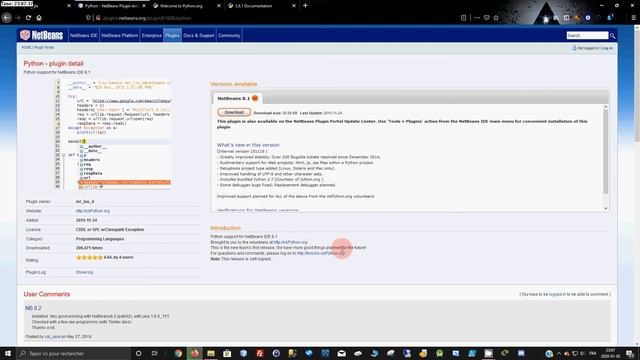
Task: Click the versions panel scrollbar up arrow
Action: pyautogui.click(x=606, y=107)
